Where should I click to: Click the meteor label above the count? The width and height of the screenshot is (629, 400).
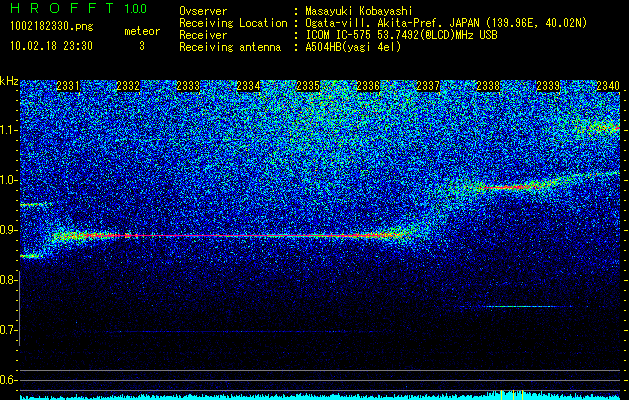[x=142, y=31]
